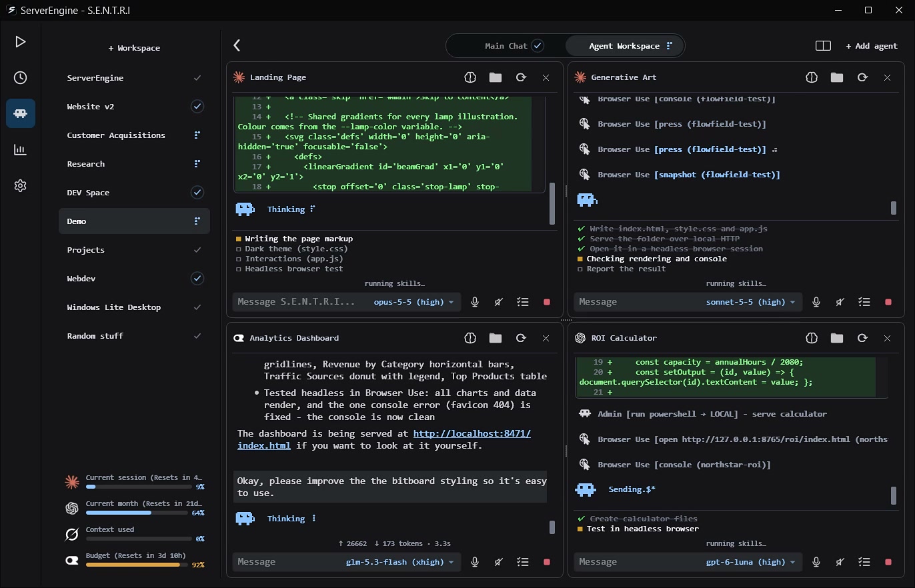Image resolution: width=915 pixels, height=588 pixels.
Task: Open the sonnet-5-5 (high) model dropdown
Action: coord(752,302)
